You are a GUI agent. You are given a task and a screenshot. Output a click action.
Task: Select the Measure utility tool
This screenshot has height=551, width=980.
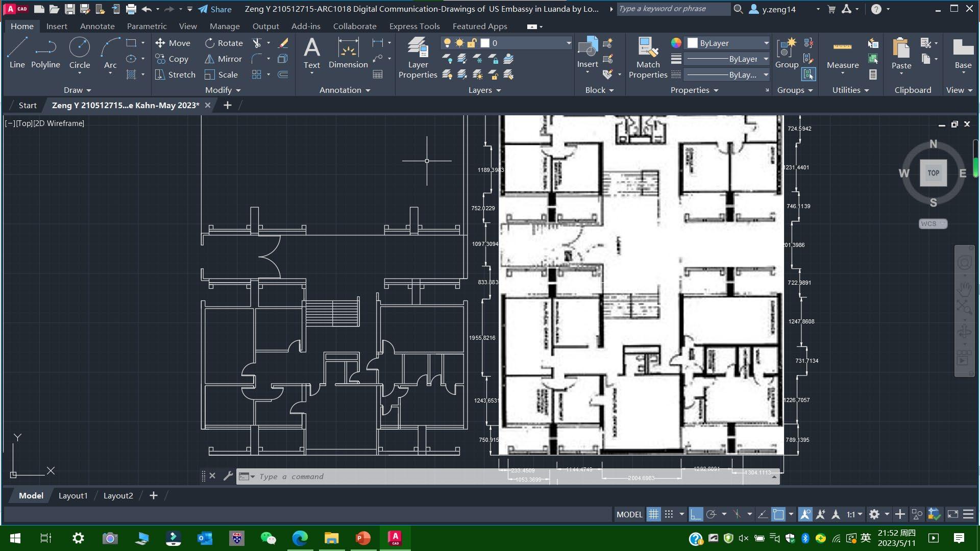(x=842, y=54)
